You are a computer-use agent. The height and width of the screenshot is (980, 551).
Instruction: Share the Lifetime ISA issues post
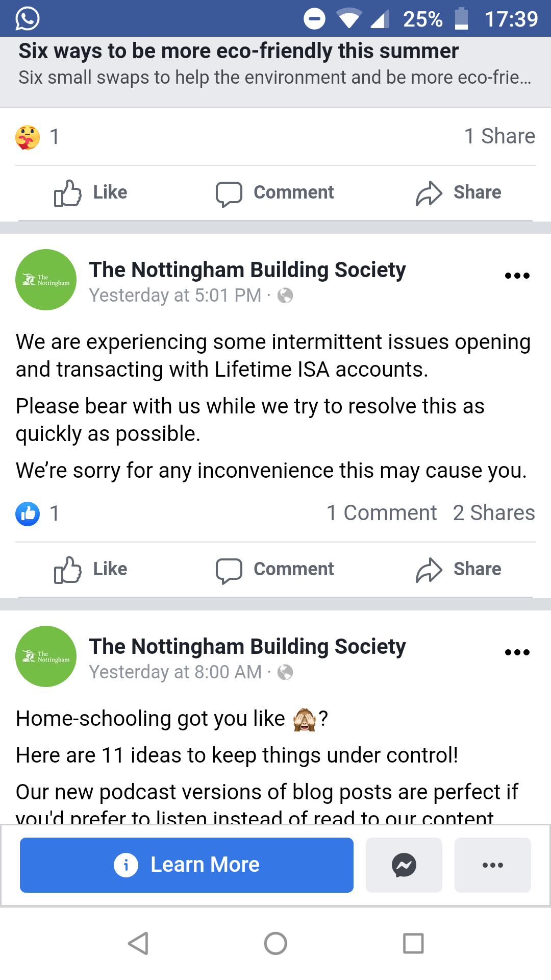point(459,570)
